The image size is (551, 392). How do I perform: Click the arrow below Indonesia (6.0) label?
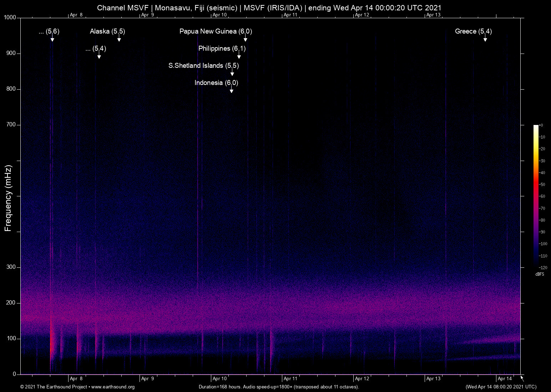pyautogui.click(x=231, y=90)
